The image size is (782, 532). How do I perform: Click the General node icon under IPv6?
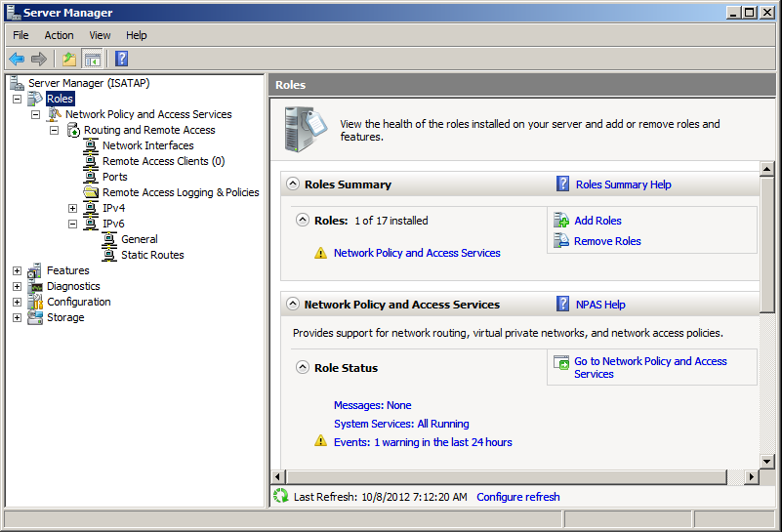click(109, 239)
